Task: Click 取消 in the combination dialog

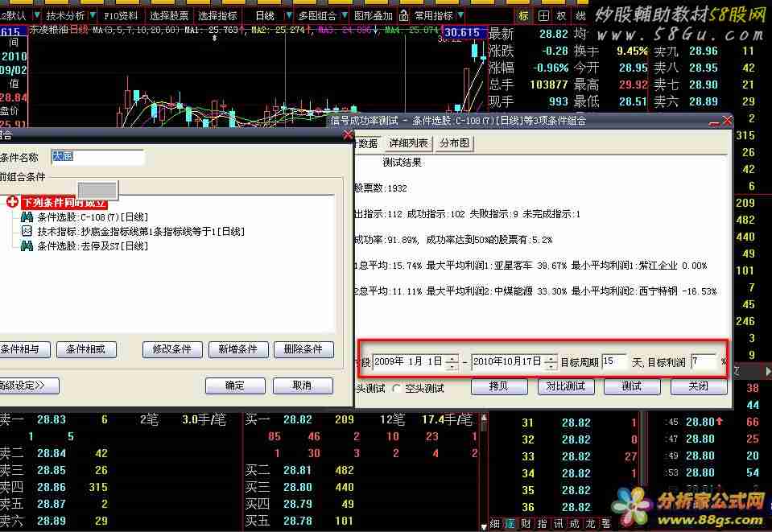Action: (303, 386)
